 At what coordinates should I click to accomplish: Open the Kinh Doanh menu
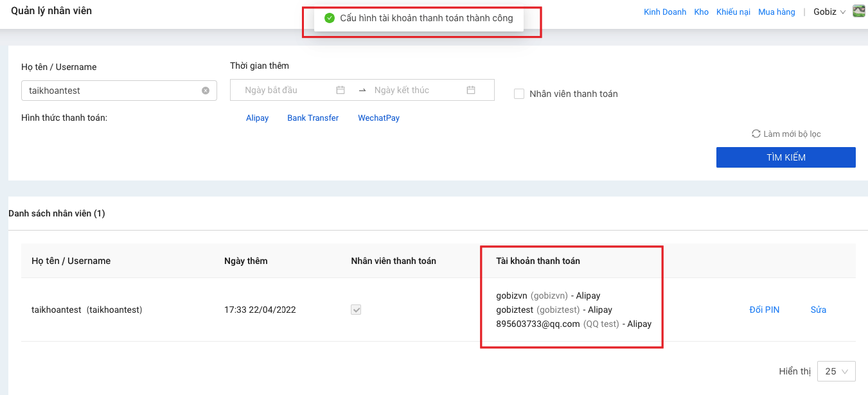(665, 12)
